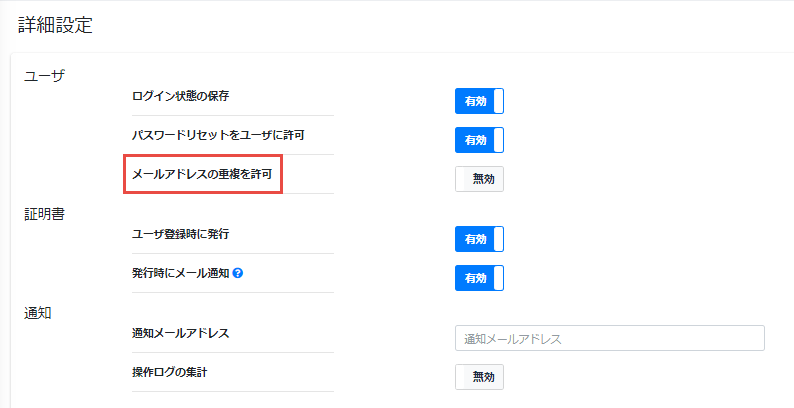Toggle the 発行時にメール通知 switch
This screenshot has width=794, height=408.
[479, 277]
